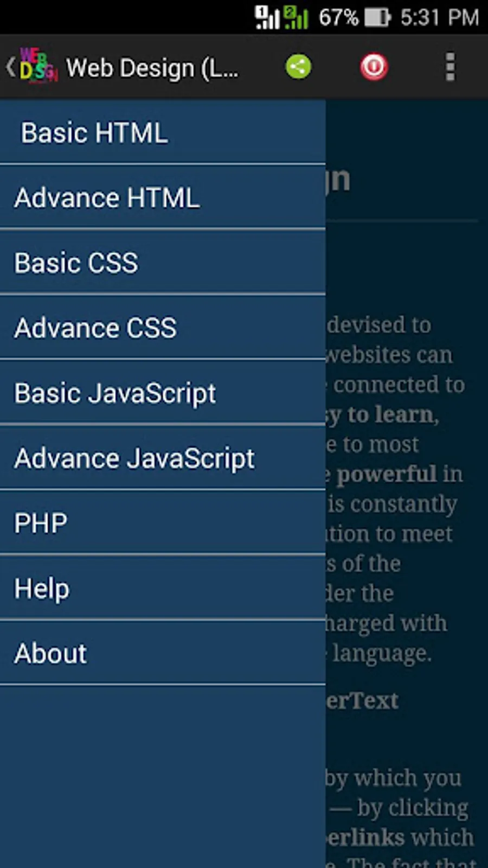488x868 pixels.
Task: Tap the SIM 1 signal icon
Action: click(267, 18)
